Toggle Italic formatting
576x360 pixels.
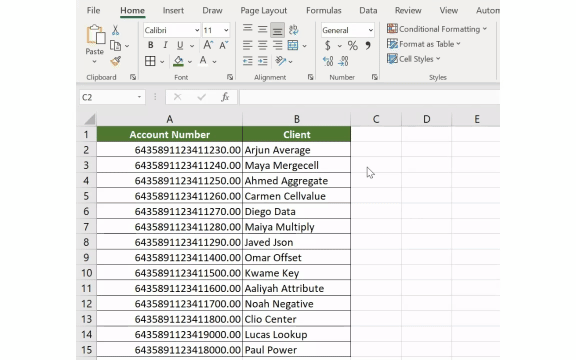click(x=165, y=45)
